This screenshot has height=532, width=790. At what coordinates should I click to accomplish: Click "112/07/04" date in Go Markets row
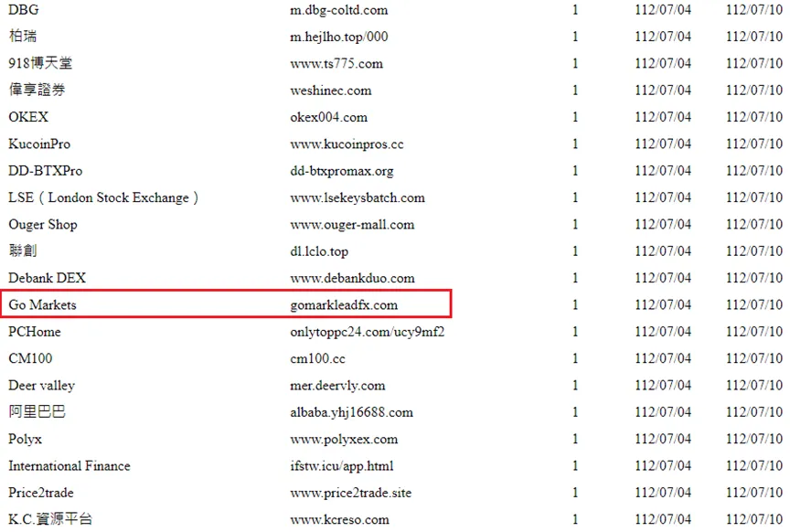(663, 304)
